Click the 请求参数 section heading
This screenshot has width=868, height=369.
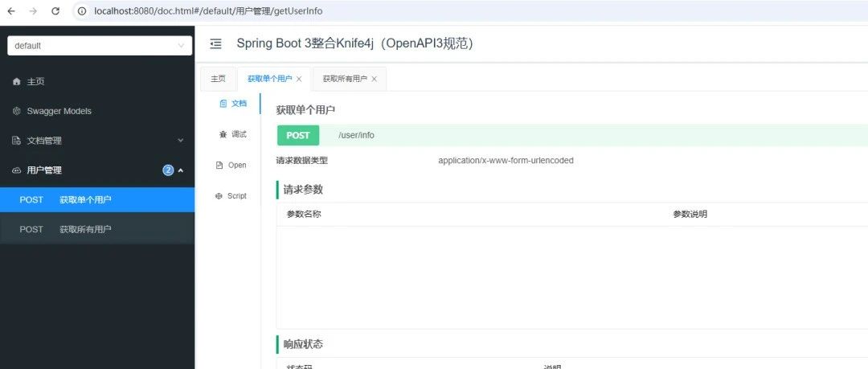(303, 190)
